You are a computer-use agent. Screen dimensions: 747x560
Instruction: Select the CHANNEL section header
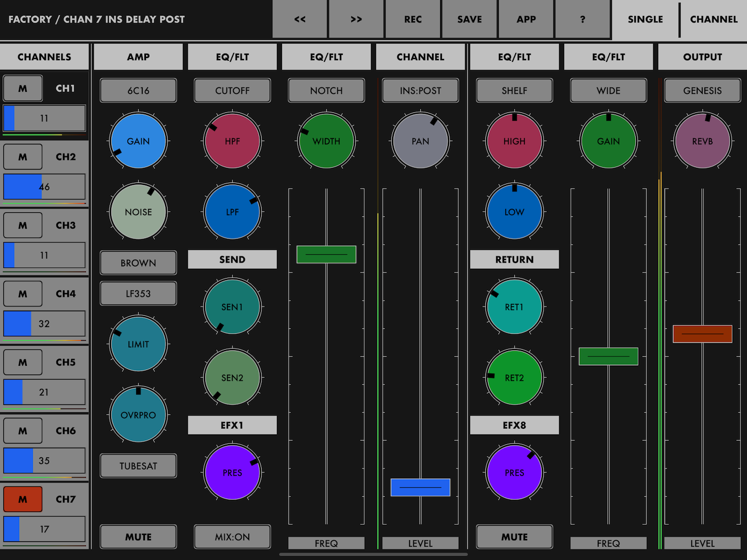421,57
